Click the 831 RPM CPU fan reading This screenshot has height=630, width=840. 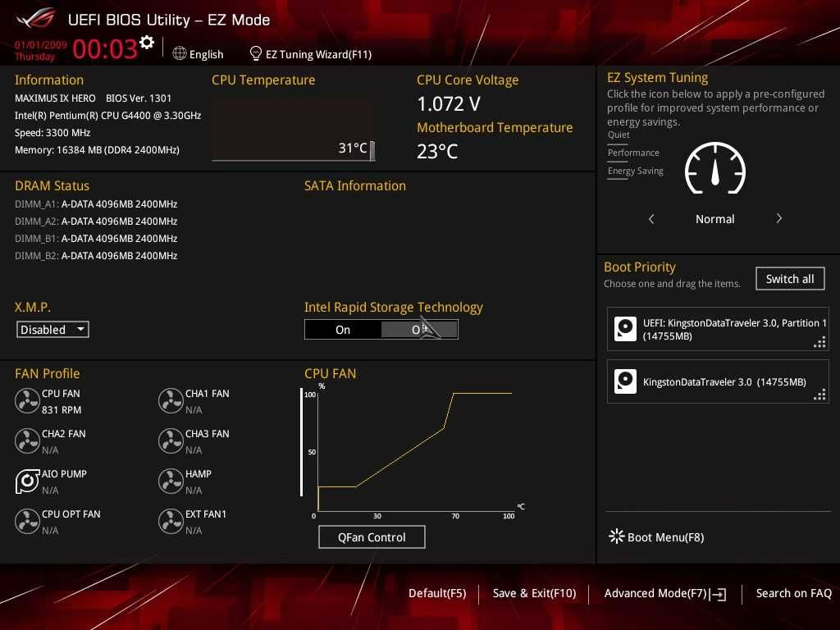(62, 410)
